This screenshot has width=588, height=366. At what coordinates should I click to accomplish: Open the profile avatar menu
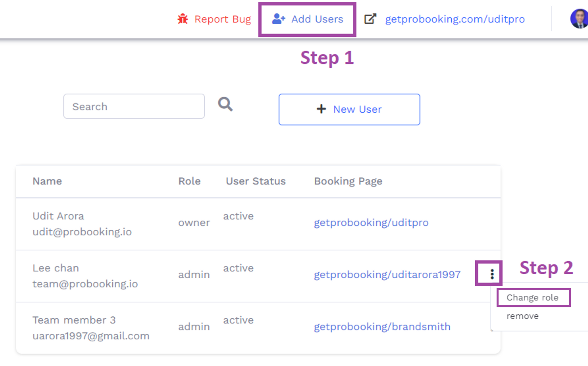pyautogui.click(x=579, y=19)
